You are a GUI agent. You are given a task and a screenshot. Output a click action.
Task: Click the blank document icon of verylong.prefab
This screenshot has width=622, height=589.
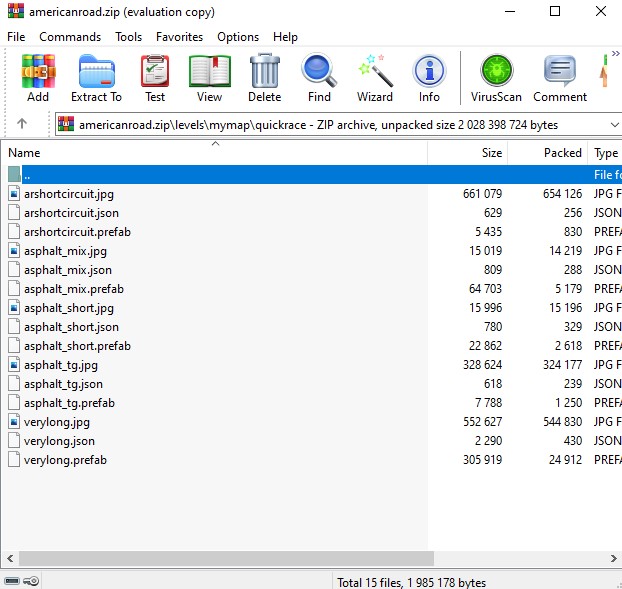pyautogui.click(x=14, y=460)
